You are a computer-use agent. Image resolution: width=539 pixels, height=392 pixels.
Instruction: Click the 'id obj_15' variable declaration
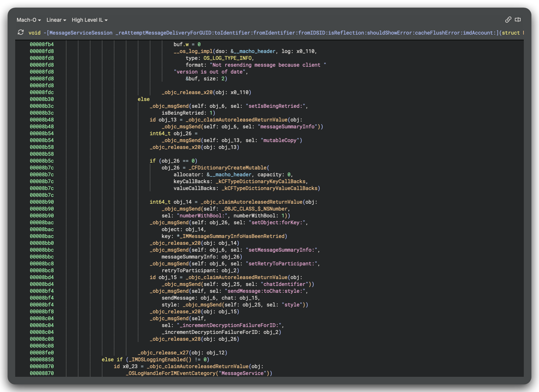(163, 277)
